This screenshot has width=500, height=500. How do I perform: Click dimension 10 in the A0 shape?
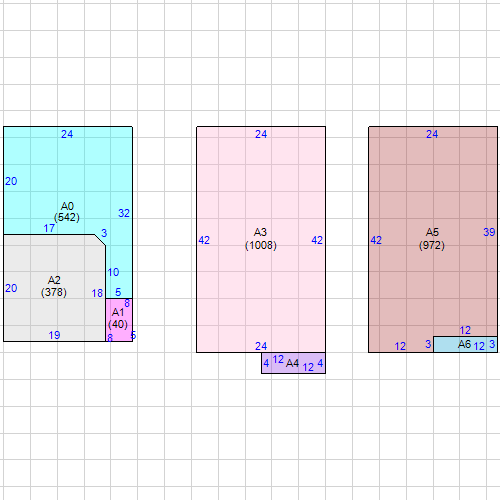113,272
